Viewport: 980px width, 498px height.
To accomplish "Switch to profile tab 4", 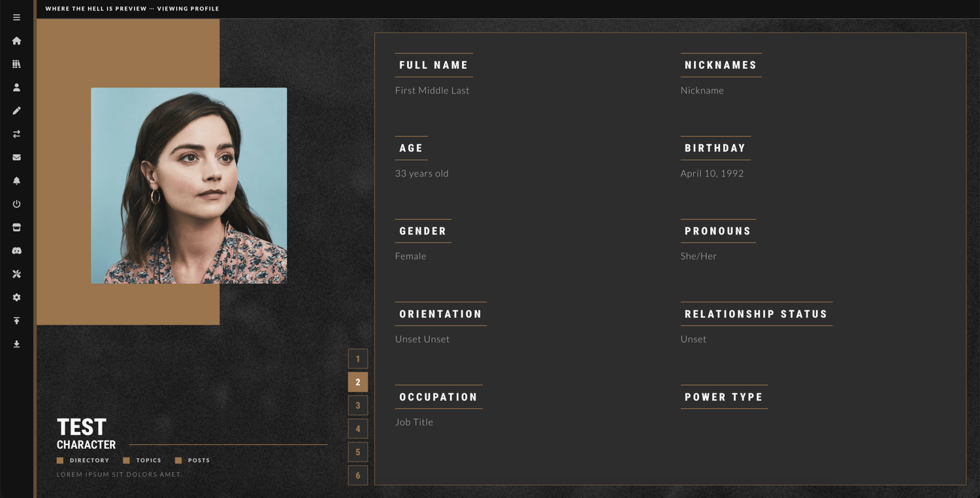I will [x=358, y=429].
